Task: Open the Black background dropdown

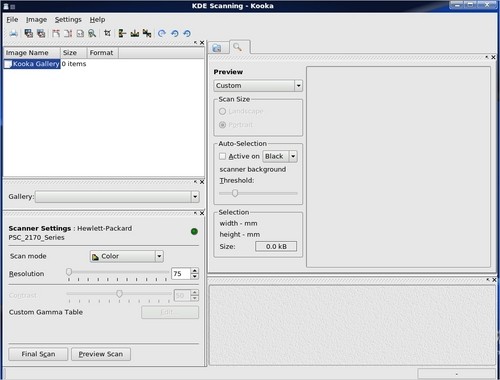Action: click(280, 156)
